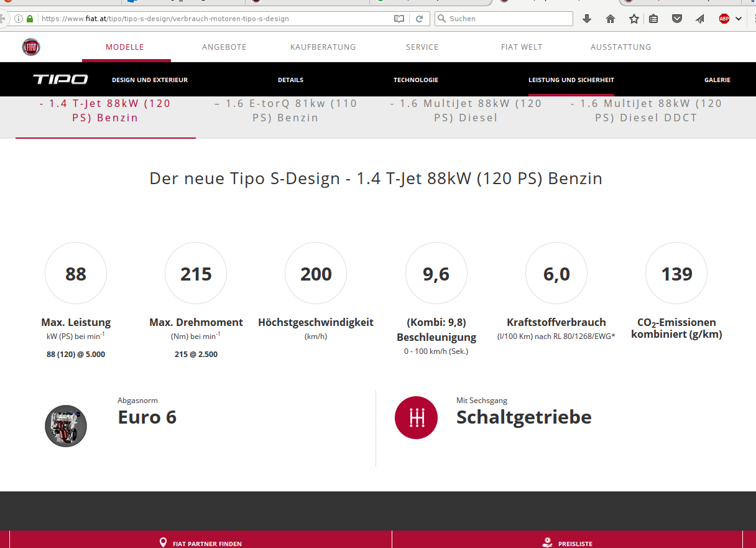Select the 1.6 E-torQ 81kw Benzin tab
756x548 pixels.
286,111
